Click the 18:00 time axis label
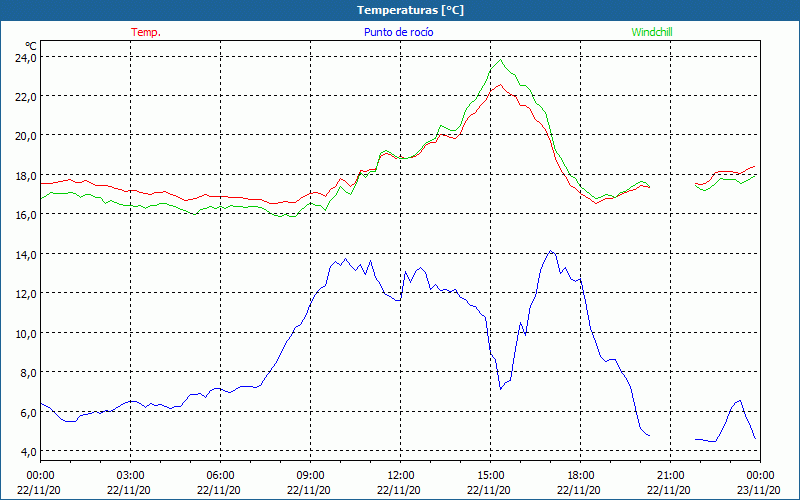800x500 pixels. [581, 476]
